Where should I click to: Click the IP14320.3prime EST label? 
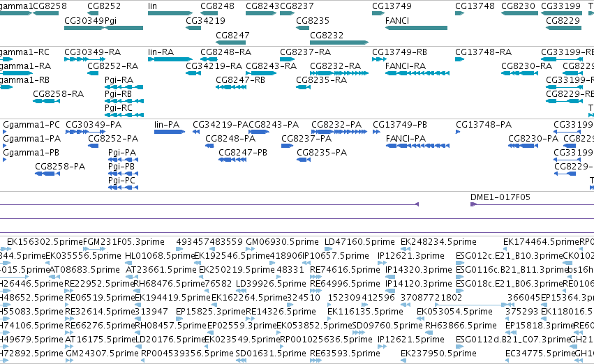click(419, 270)
